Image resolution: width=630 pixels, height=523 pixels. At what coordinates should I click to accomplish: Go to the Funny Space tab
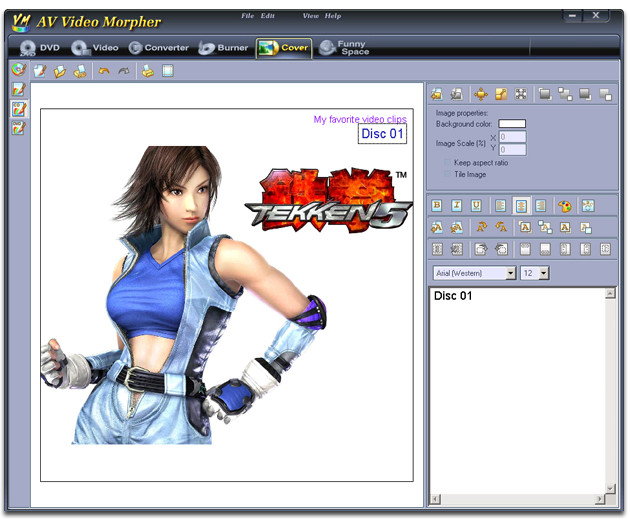(344, 48)
